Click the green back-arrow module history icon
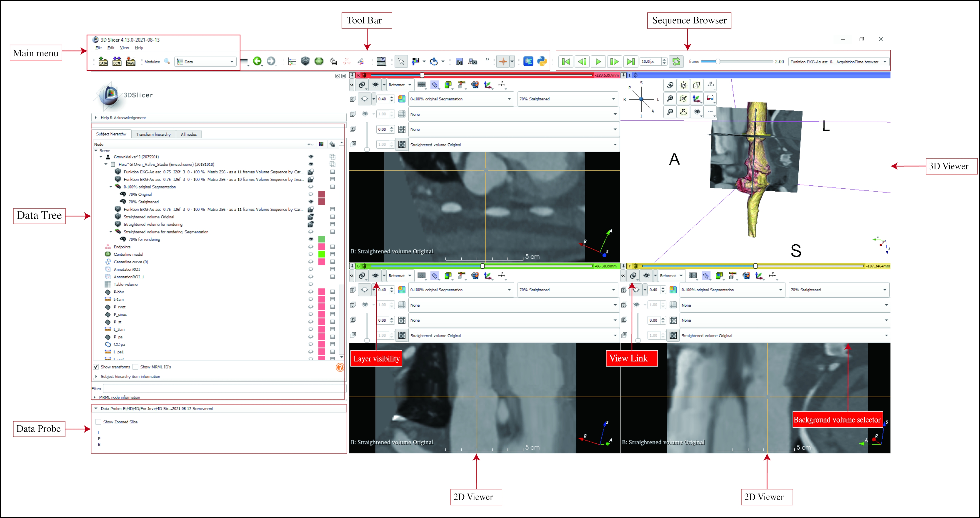Image resolution: width=980 pixels, height=518 pixels. (257, 61)
